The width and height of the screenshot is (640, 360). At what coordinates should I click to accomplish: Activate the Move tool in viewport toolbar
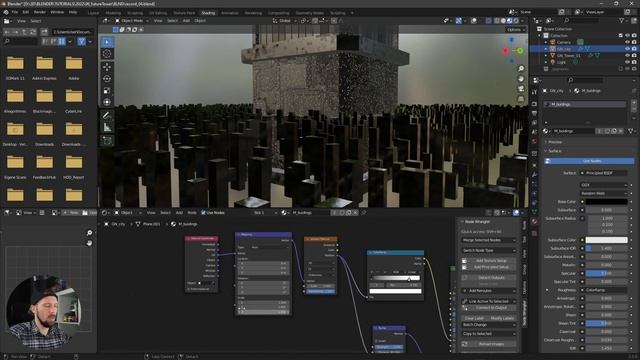pyautogui.click(x=107, y=67)
